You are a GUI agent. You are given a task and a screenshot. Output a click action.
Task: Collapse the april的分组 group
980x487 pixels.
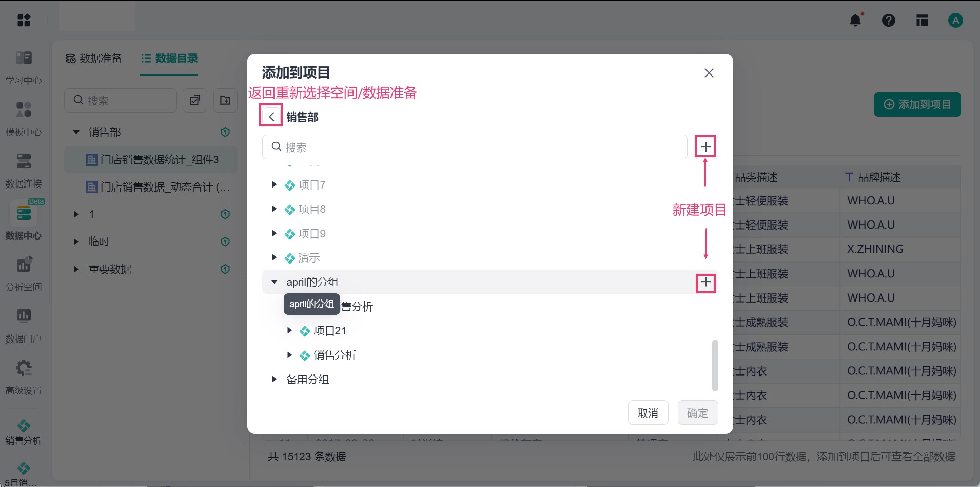click(274, 282)
